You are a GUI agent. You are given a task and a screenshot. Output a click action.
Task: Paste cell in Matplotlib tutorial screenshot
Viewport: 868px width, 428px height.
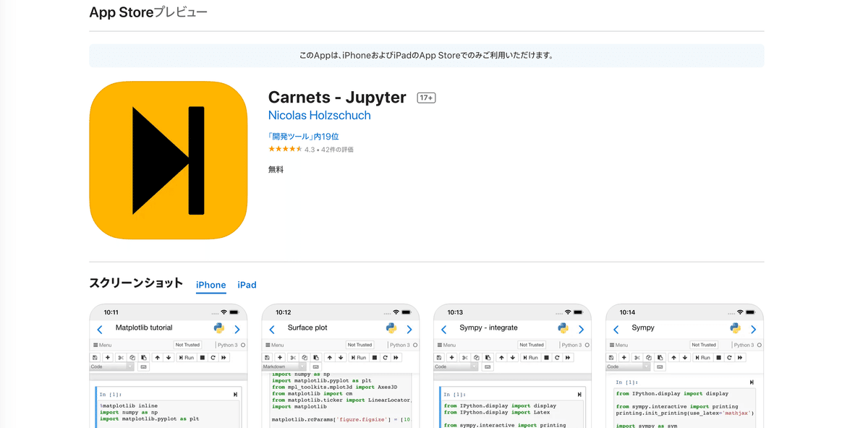(144, 358)
